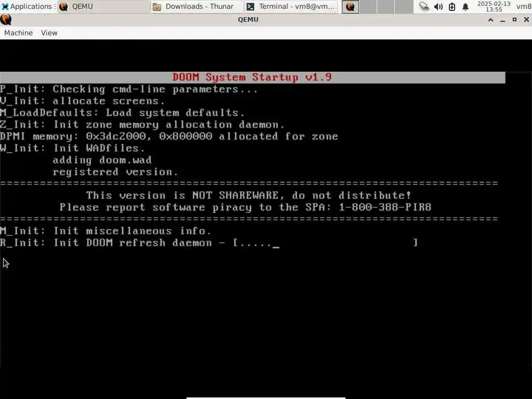Image resolution: width=532 pixels, height=399 pixels.
Task: Click the R_Init refresh daemon progress line
Action: (x=209, y=243)
